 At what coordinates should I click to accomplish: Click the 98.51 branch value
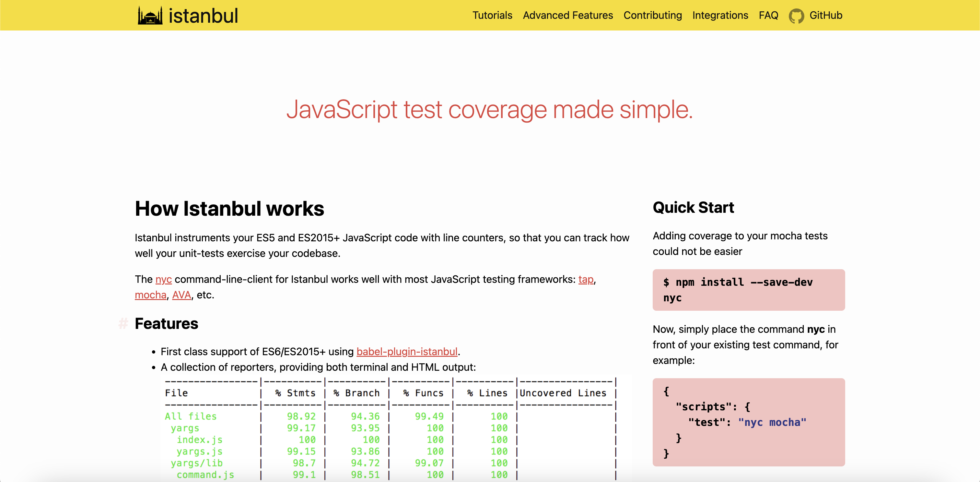365,475
